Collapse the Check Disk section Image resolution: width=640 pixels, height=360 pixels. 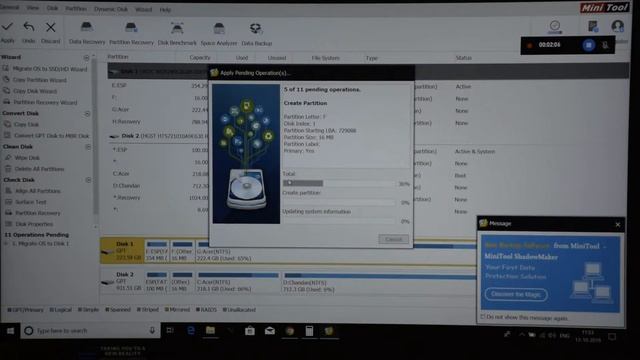[88, 180]
